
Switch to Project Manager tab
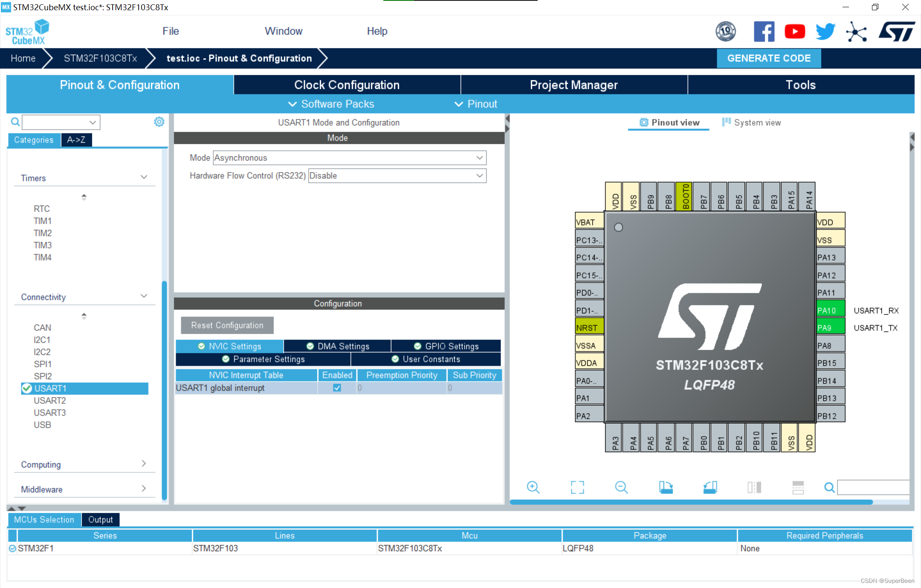(x=573, y=85)
